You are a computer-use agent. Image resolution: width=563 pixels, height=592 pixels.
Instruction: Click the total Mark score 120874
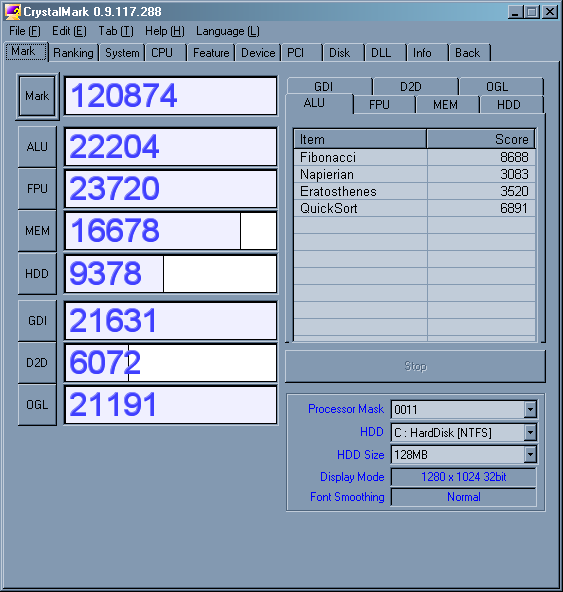point(171,96)
